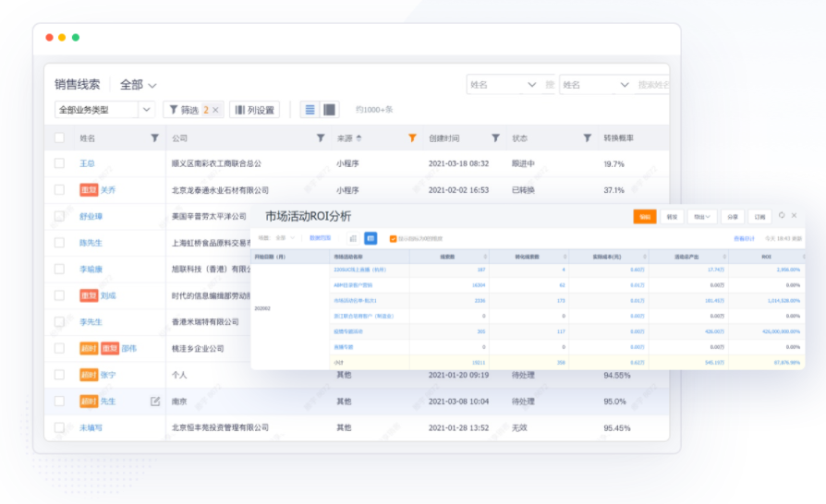Toggle the orange checkbox in ROI panel toolbar
This screenshot has height=504, width=826.
coord(394,238)
